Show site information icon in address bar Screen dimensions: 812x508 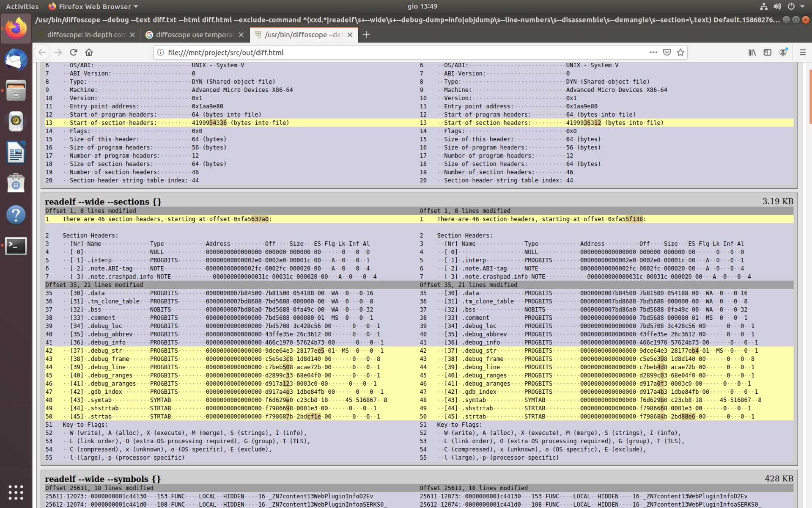(x=160, y=52)
